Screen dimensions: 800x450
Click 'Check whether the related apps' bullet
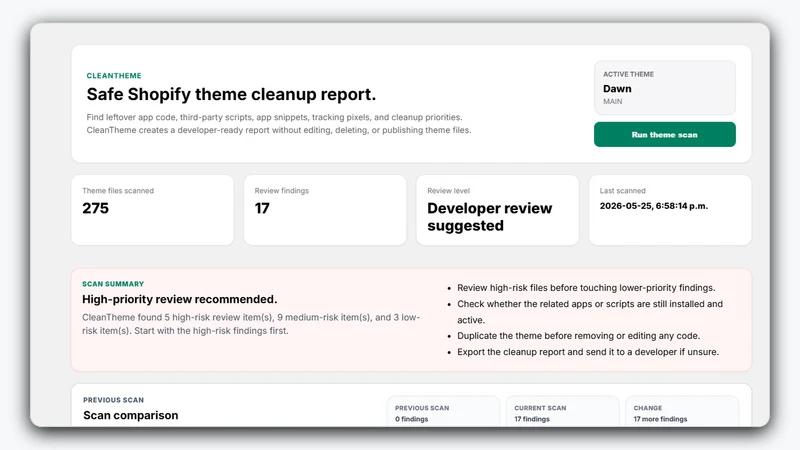(590, 312)
